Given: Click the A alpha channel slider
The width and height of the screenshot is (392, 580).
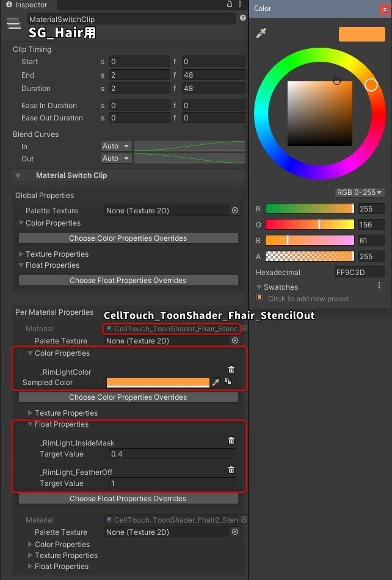Looking at the screenshot, I should coord(310,256).
